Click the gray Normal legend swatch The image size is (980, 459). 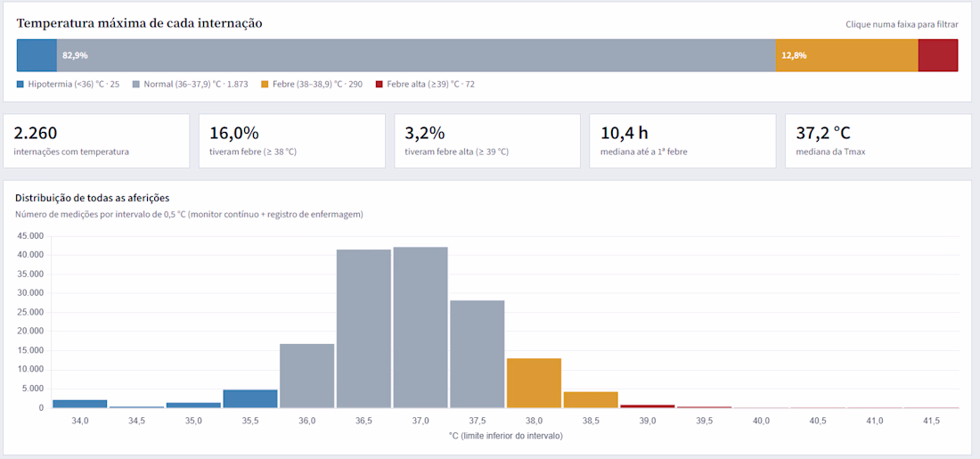click(136, 84)
